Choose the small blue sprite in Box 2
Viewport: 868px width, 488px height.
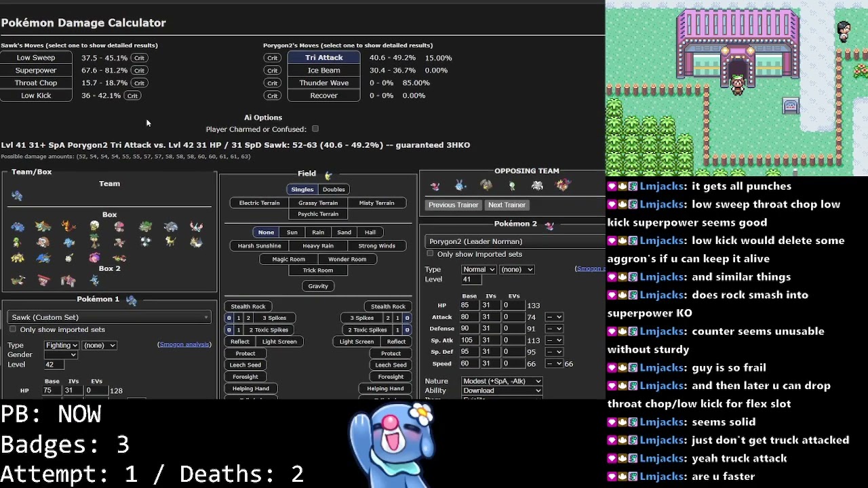(94, 280)
